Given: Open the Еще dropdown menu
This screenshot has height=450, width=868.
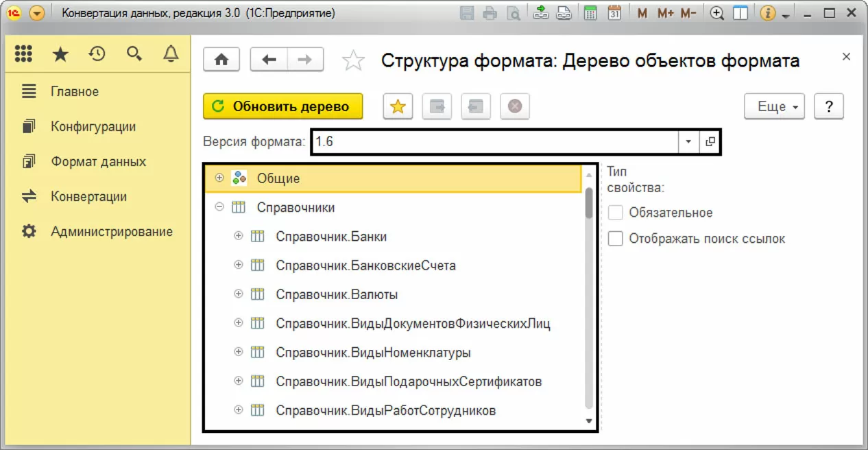Looking at the screenshot, I should pyautogui.click(x=774, y=106).
